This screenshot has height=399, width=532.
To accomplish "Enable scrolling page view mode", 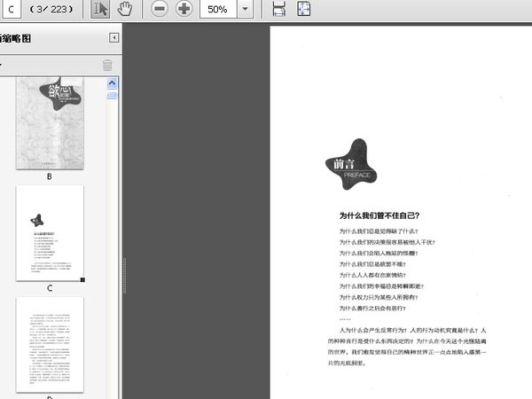I will [279, 10].
